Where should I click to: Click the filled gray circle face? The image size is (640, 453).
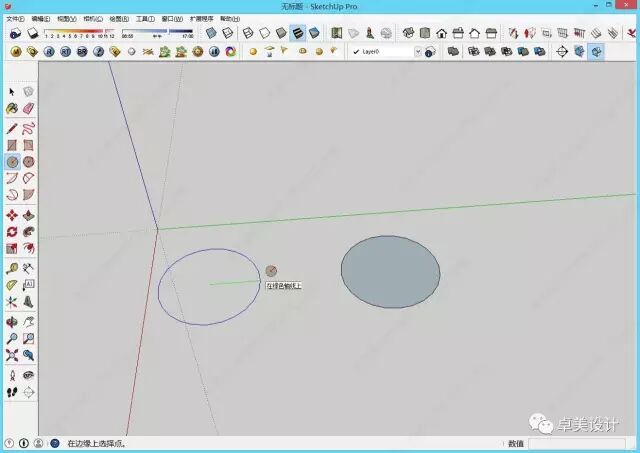391,272
